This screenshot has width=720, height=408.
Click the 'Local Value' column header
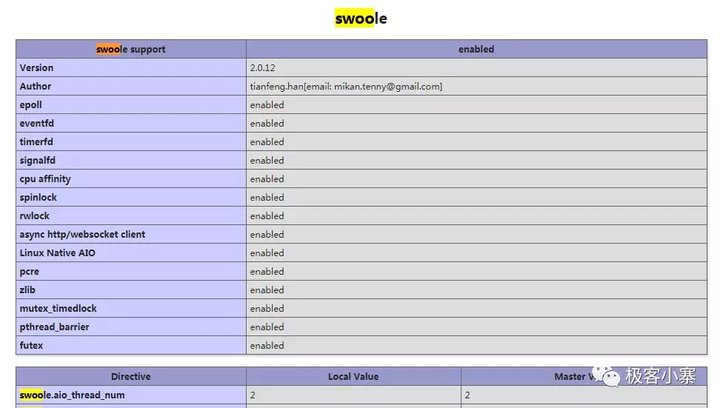[353, 376]
